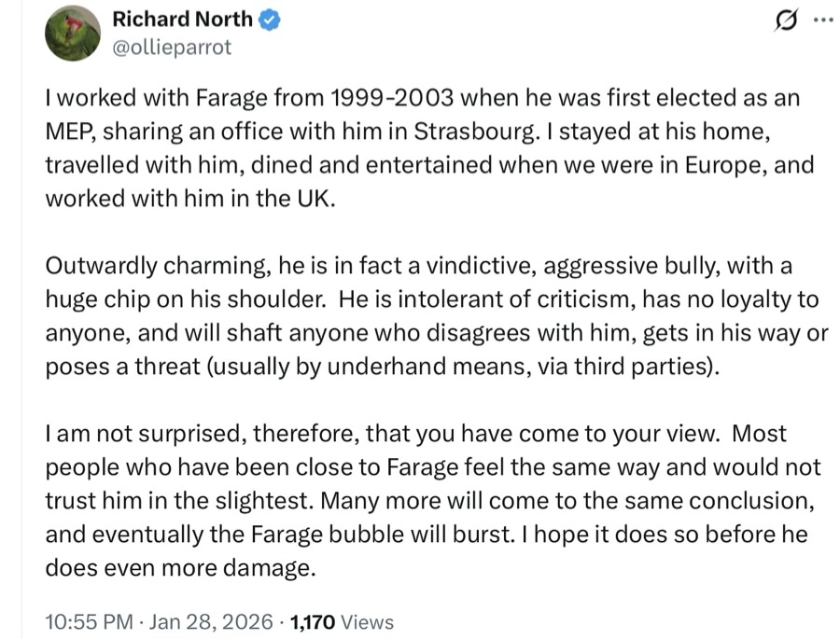Click the display name Richard North
840x639 pixels.
(181, 19)
